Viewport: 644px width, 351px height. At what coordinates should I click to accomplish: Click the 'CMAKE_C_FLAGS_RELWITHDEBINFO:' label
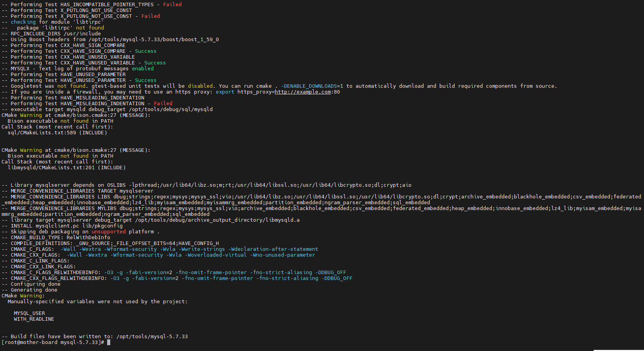56,273
